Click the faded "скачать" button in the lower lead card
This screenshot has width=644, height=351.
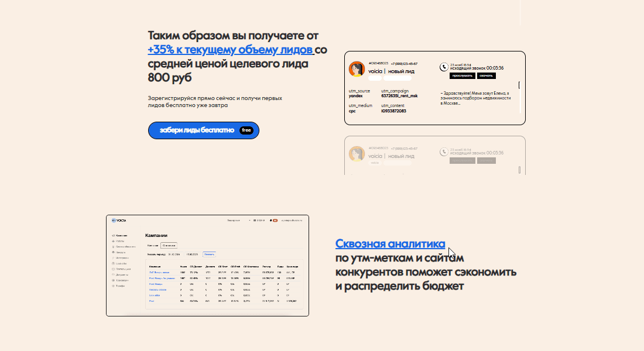[x=487, y=161]
